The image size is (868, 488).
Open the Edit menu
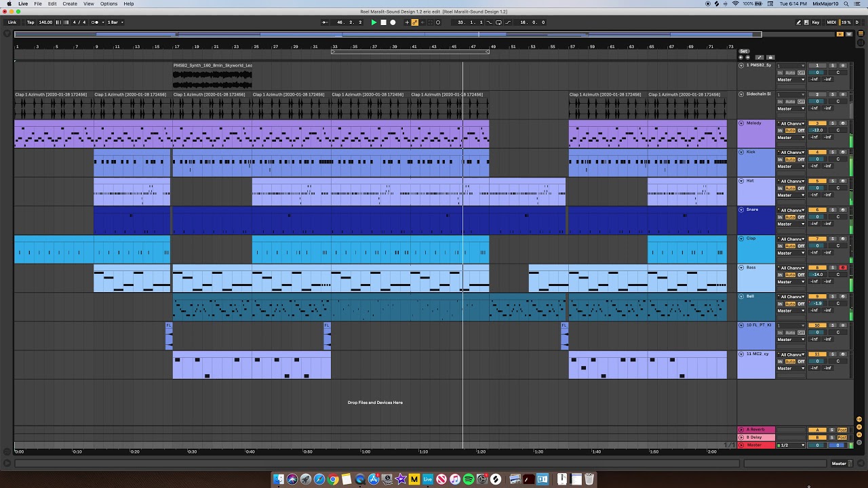pyautogui.click(x=52, y=4)
